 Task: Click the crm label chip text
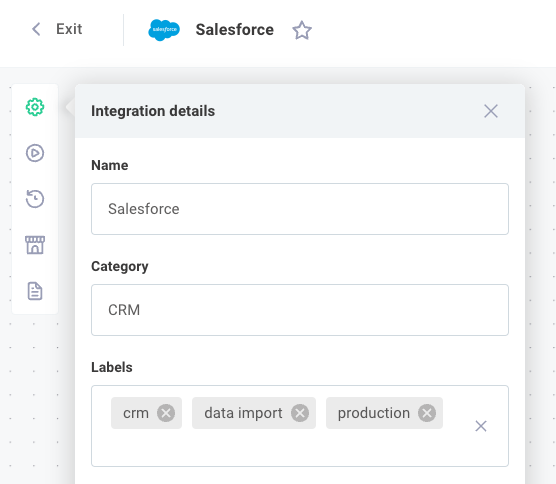tap(136, 413)
